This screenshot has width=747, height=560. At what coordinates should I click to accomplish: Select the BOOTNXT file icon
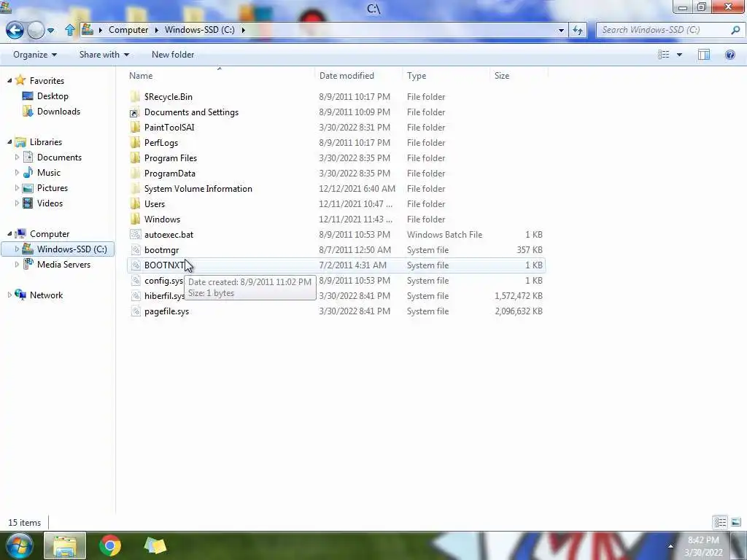[x=135, y=265]
